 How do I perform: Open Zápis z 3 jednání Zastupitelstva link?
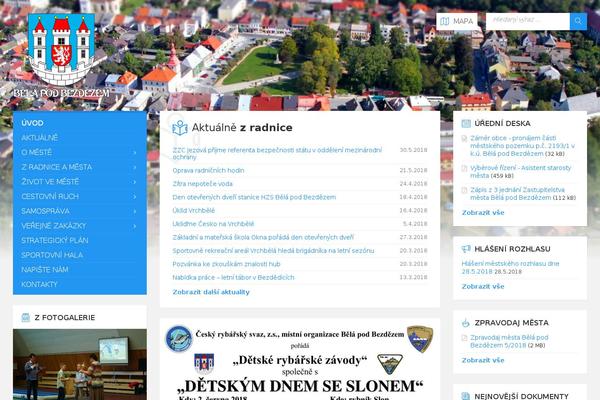517,194
